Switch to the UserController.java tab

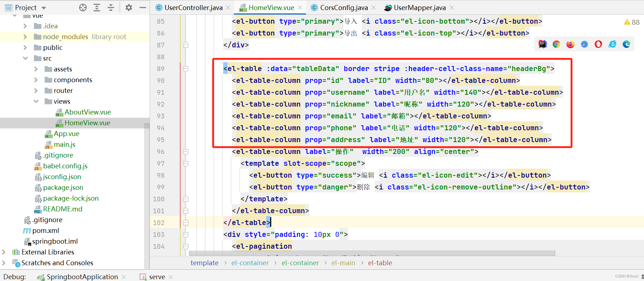point(193,8)
